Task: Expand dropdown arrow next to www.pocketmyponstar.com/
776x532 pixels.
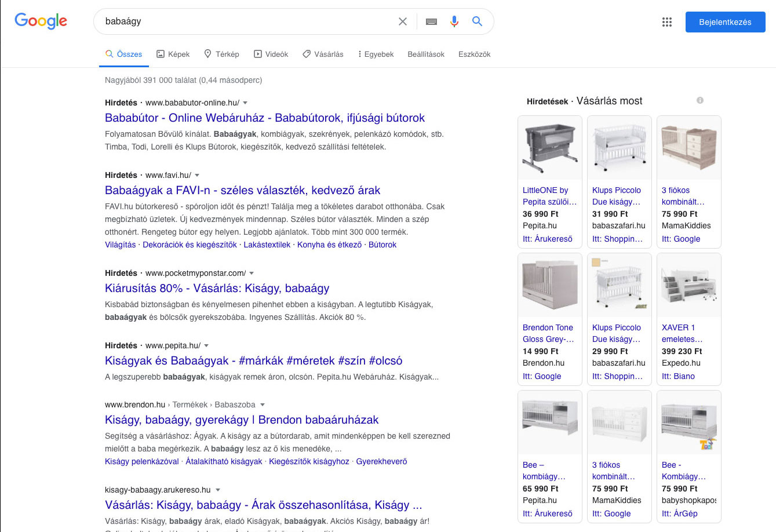Action: [252, 274]
